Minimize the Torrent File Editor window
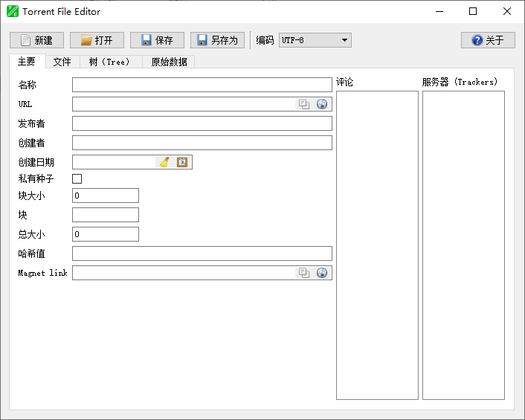Viewport: 525px width, 420px height. (x=439, y=11)
